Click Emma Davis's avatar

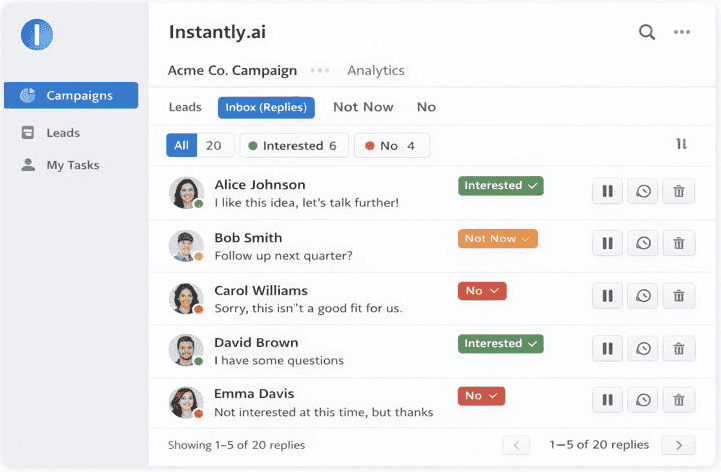(x=186, y=402)
